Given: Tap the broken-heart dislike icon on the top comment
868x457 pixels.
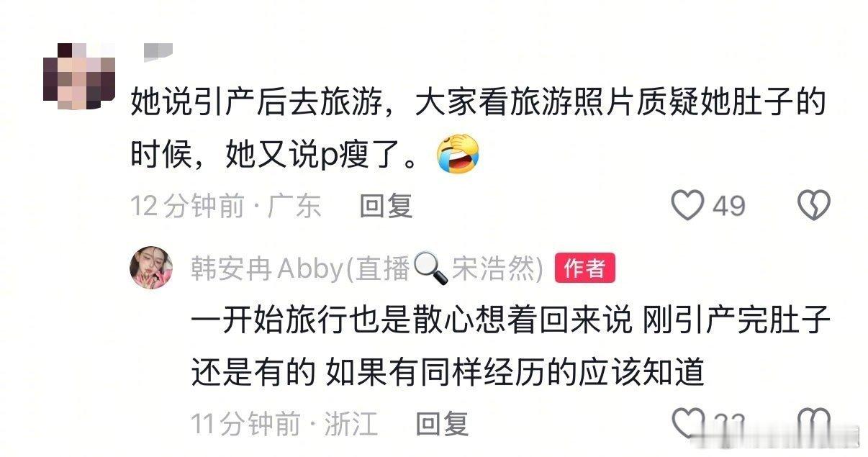Looking at the screenshot, I should pyautogui.click(x=814, y=206).
